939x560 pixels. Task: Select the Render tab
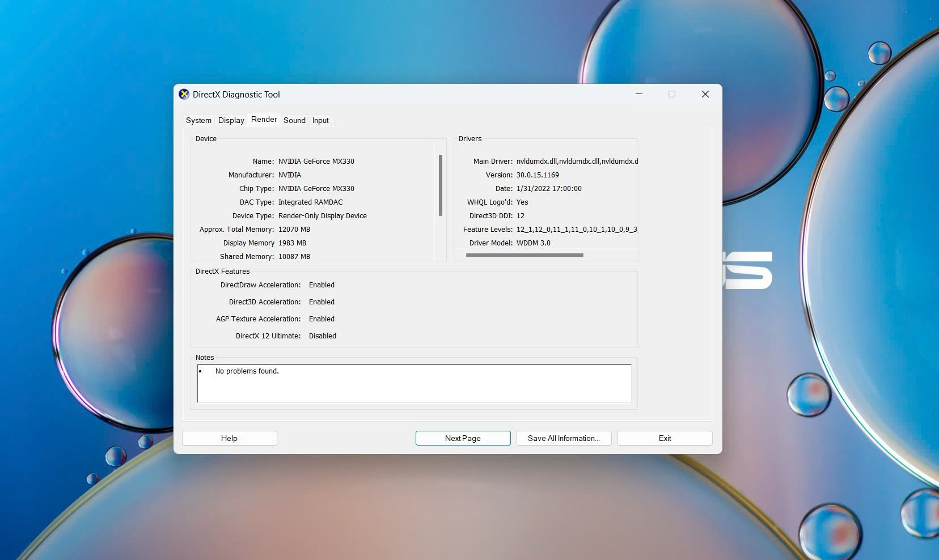tap(264, 119)
